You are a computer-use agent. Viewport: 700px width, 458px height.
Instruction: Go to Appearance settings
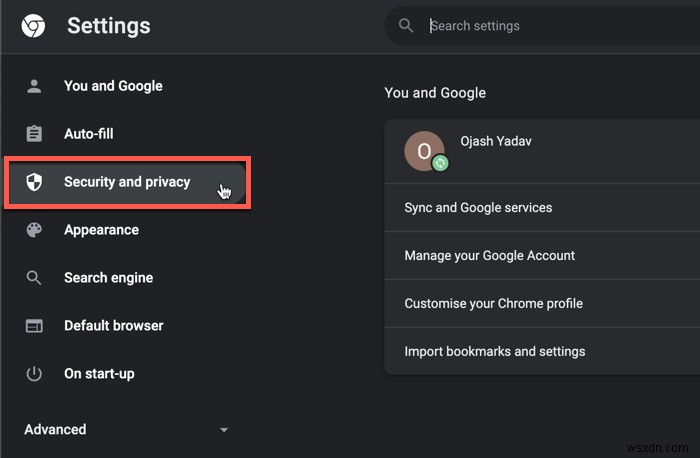101,230
